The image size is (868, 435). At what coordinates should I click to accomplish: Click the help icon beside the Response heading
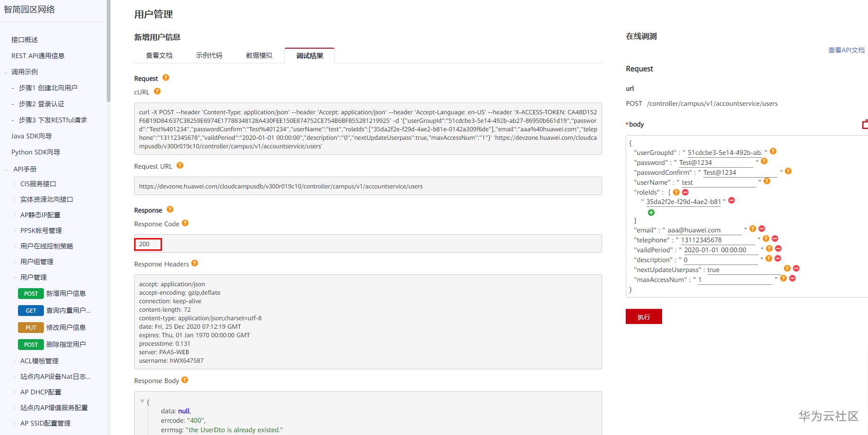170,209
